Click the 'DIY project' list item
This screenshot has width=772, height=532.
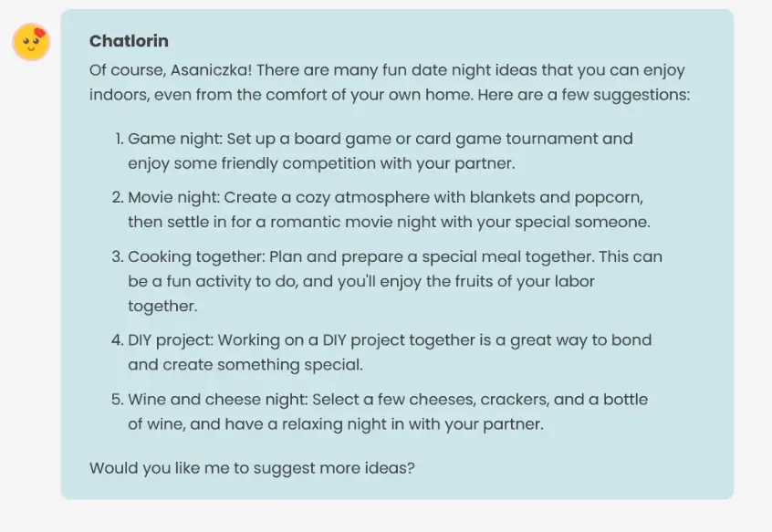(x=390, y=340)
